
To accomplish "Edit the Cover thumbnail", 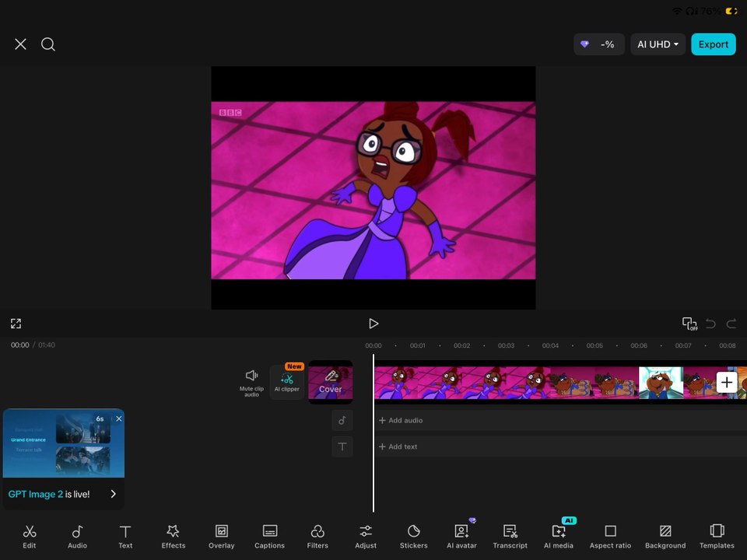I will pos(331,383).
